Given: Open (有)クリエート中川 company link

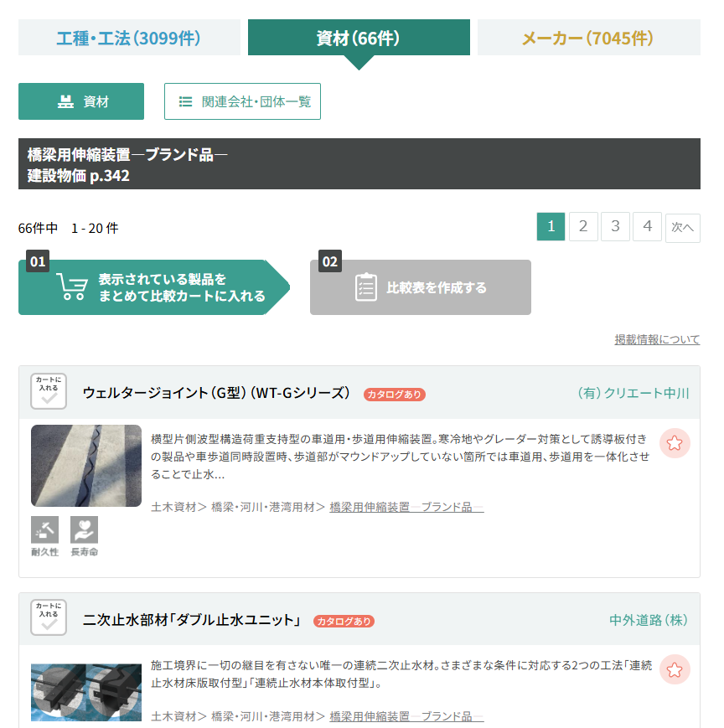Looking at the screenshot, I should (x=633, y=393).
